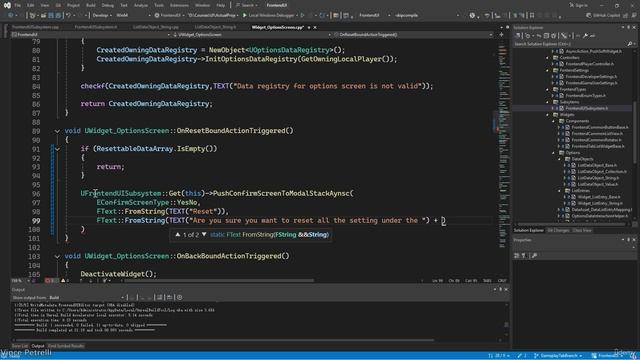Open the Build menu
This screenshot has width=640, height=360.
coord(91,5)
